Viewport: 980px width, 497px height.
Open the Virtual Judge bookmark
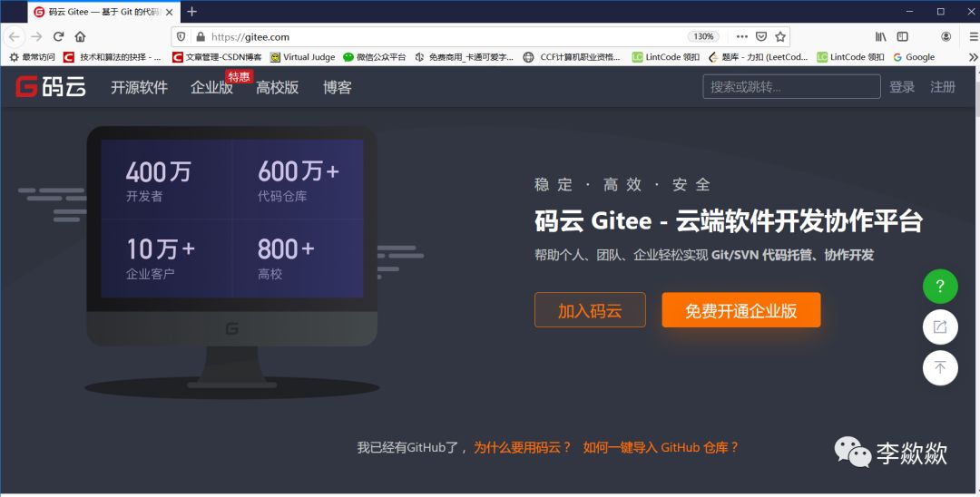pyautogui.click(x=302, y=57)
